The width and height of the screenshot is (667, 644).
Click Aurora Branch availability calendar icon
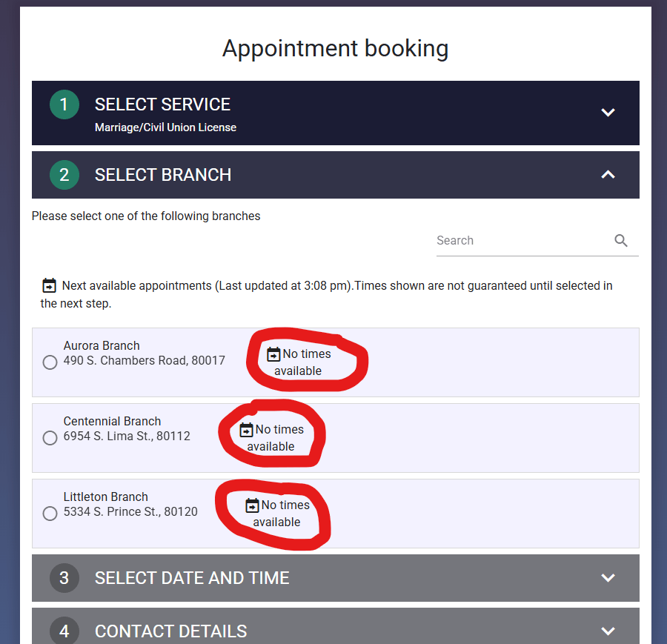[x=273, y=354]
